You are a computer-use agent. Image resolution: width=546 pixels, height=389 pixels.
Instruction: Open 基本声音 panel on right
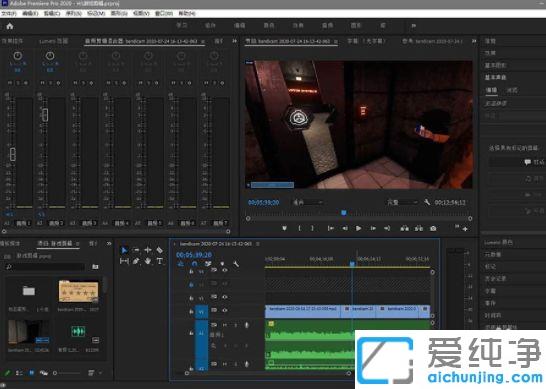coord(496,77)
